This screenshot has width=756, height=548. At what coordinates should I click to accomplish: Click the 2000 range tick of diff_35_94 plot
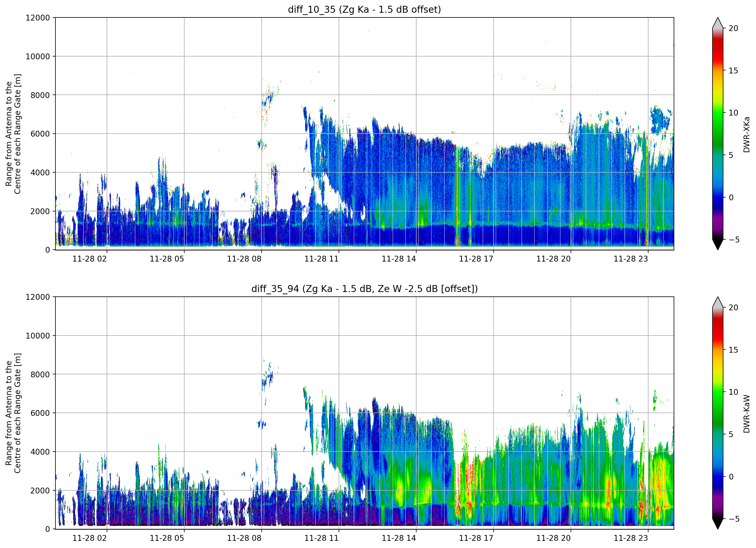pos(40,490)
